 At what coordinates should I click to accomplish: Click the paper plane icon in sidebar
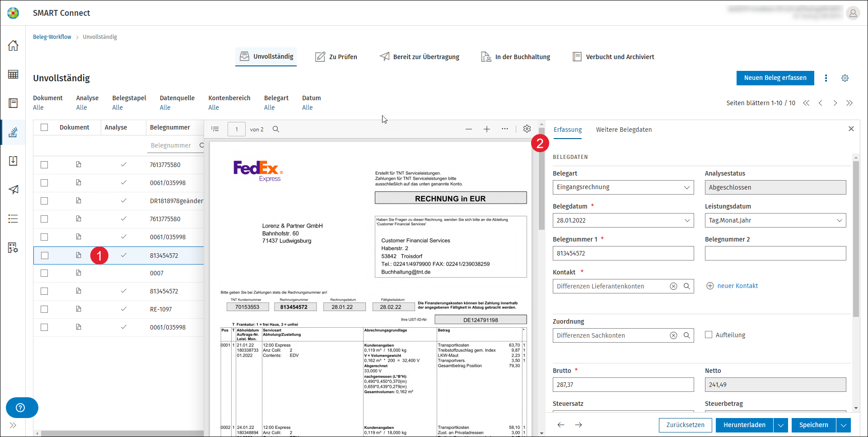[x=13, y=190]
